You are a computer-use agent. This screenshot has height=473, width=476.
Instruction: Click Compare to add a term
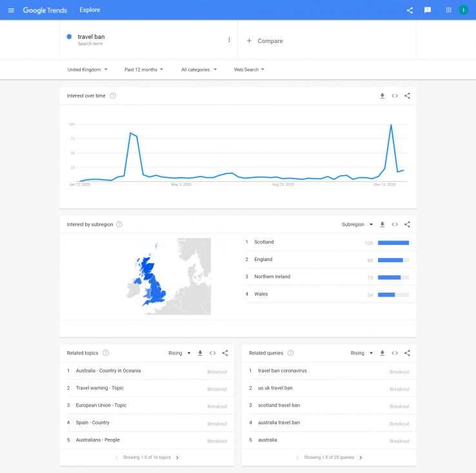(x=265, y=41)
